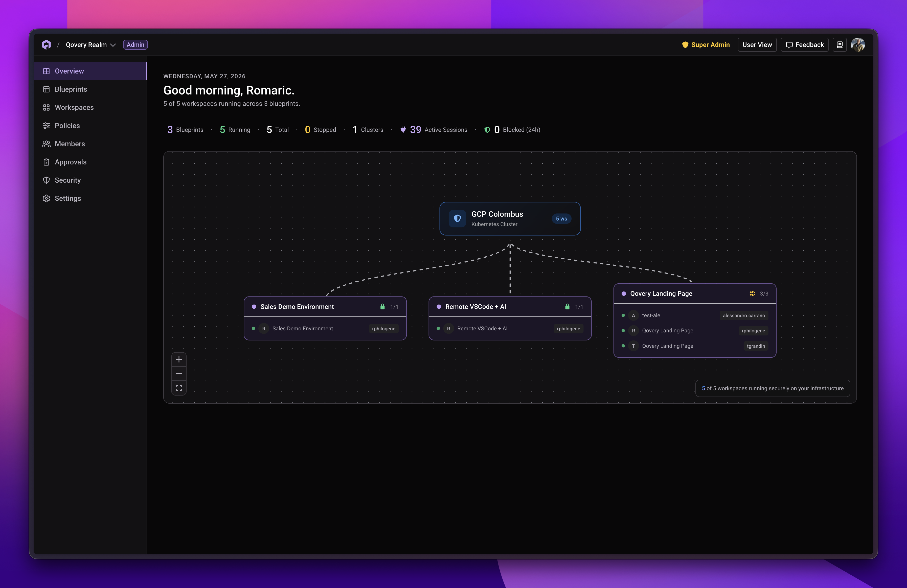Image resolution: width=907 pixels, height=588 pixels.
Task: Click the 5 Running stat
Action: (235, 130)
